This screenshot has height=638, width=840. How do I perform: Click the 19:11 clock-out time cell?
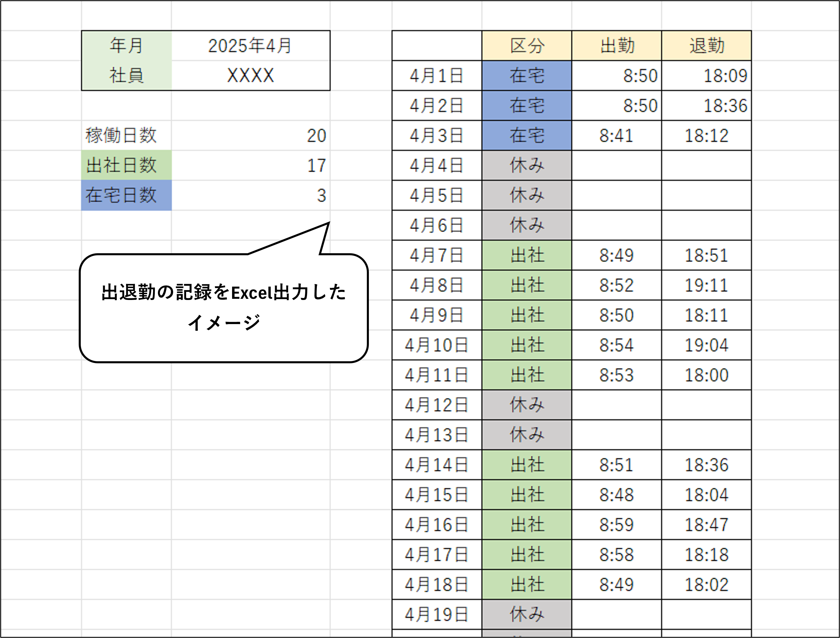(x=706, y=285)
